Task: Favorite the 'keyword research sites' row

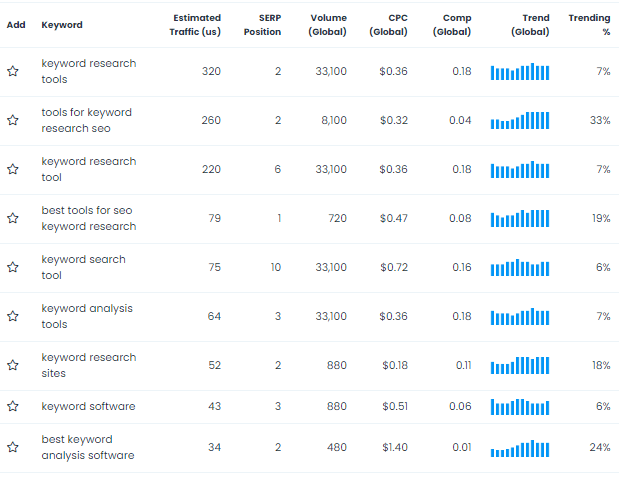Action: [13, 365]
